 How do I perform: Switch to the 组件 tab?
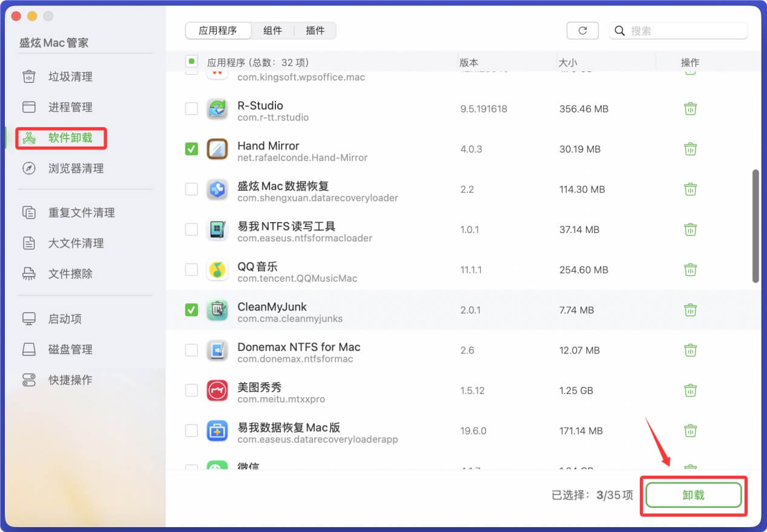(273, 30)
